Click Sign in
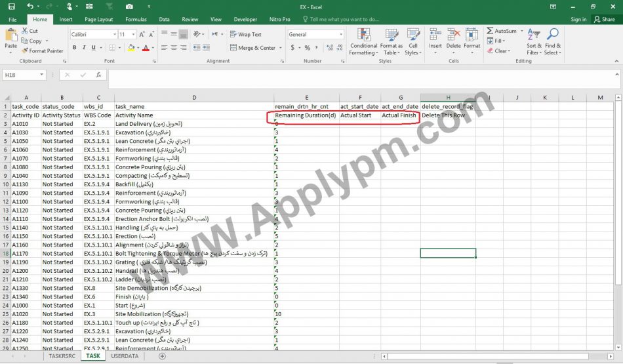Image resolution: width=623 pixels, height=364 pixels. 578,19
